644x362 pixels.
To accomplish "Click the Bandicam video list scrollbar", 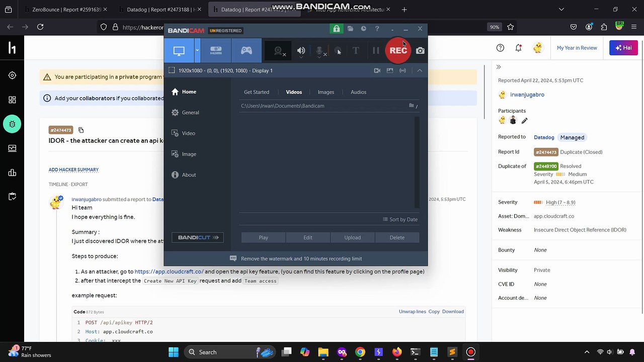I will coord(417,162).
